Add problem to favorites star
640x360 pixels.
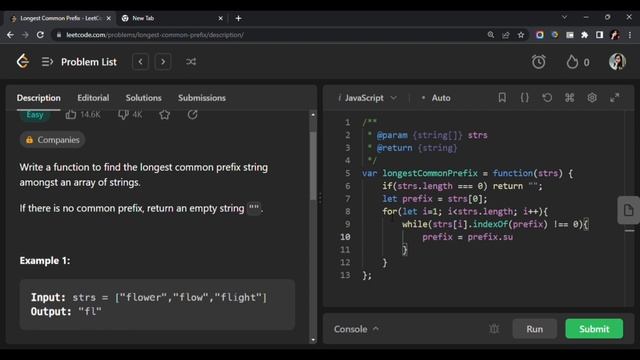164,115
